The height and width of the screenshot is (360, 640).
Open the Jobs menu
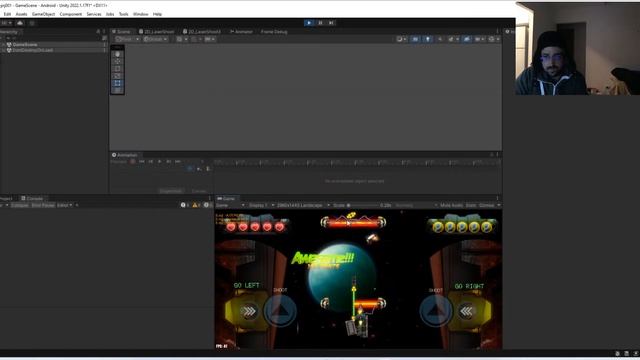pos(110,14)
